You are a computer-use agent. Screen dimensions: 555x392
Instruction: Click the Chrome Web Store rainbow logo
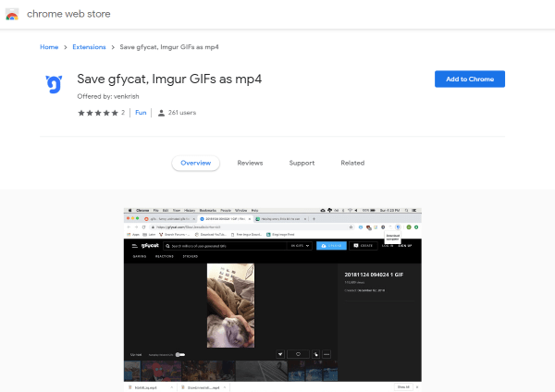click(x=12, y=15)
